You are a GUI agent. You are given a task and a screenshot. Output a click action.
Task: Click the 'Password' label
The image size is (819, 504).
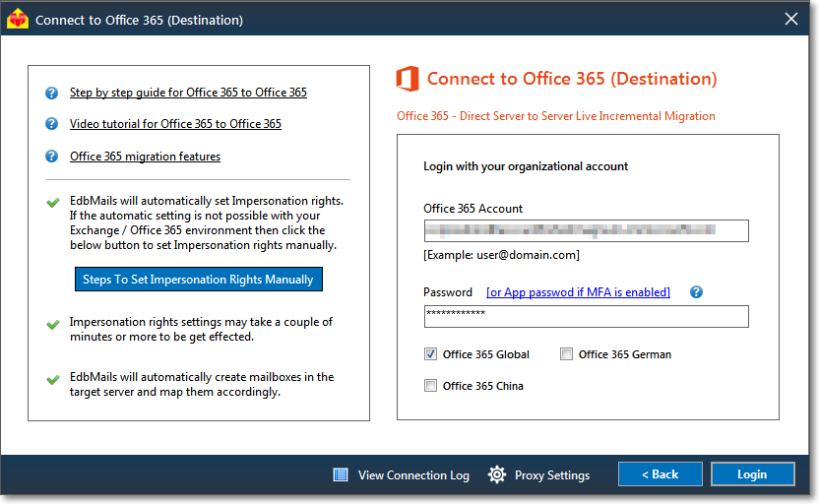coord(448,292)
